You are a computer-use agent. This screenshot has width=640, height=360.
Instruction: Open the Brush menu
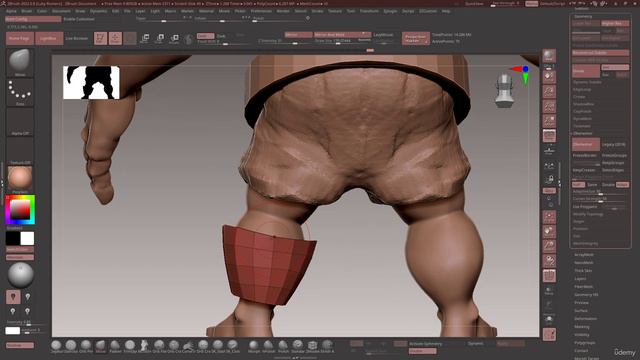[27, 11]
